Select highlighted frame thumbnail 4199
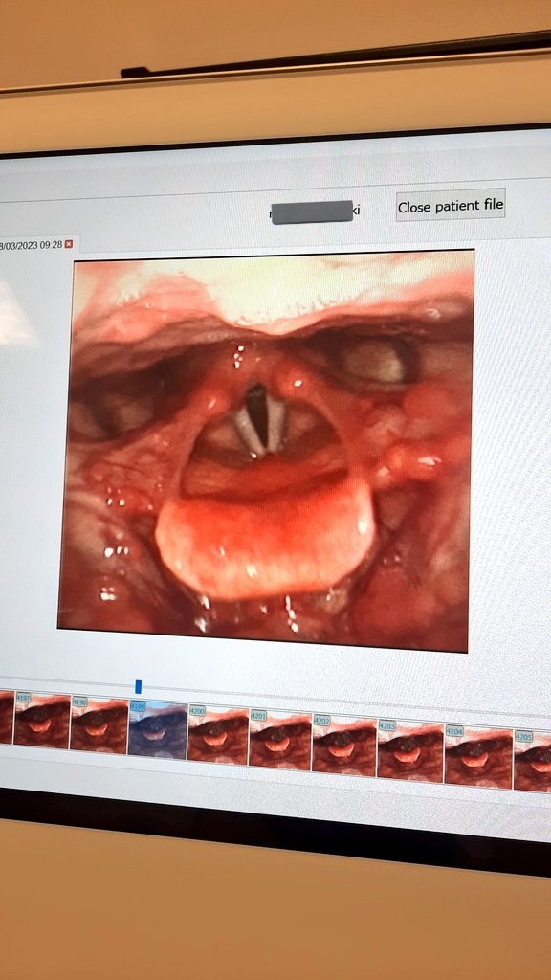This screenshot has height=980, width=551. coord(158,730)
